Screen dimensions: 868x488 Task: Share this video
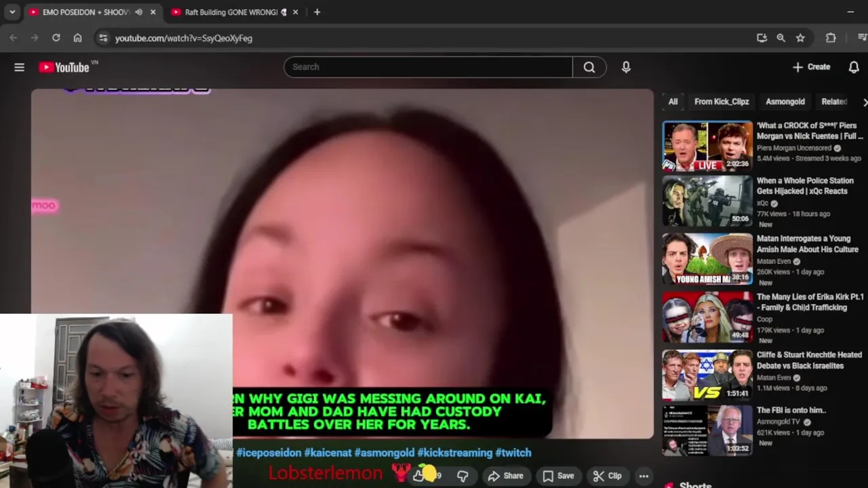coord(506,476)
